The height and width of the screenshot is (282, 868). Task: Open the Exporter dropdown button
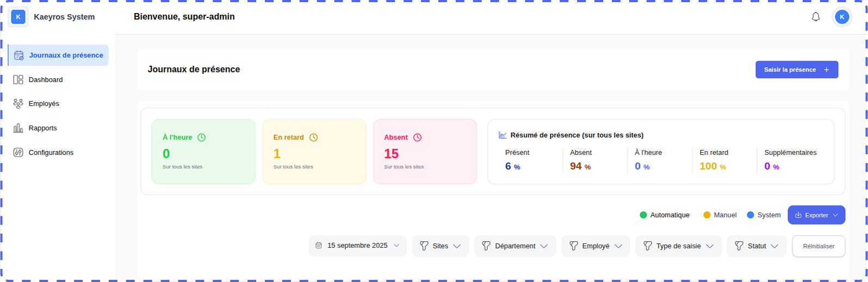pos(816,215)
